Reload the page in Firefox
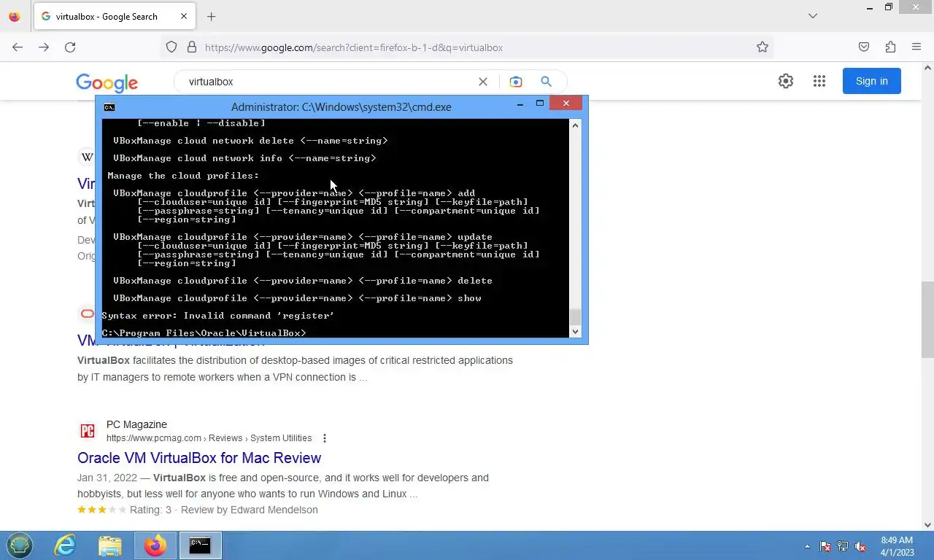 pos(70,47)
